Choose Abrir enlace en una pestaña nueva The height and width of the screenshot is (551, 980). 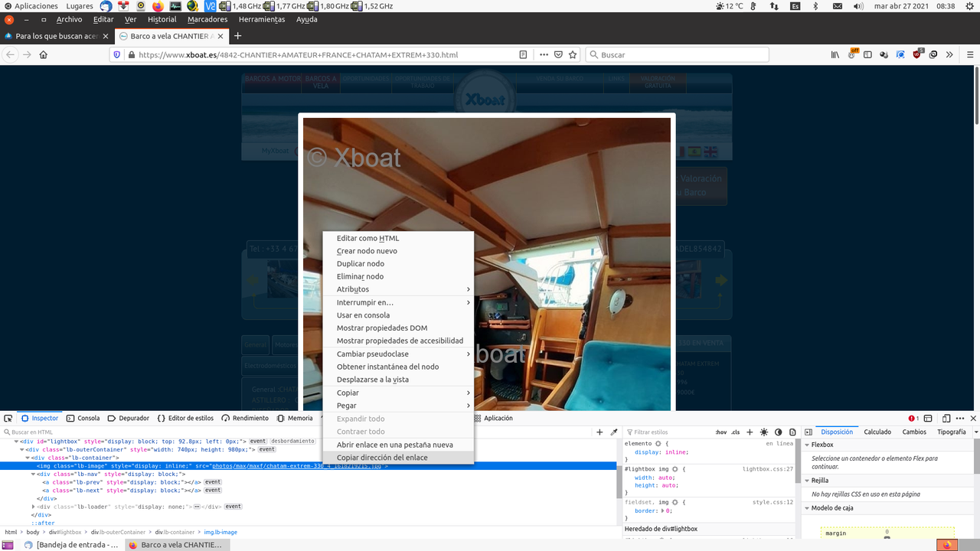(x=398, y=445)
